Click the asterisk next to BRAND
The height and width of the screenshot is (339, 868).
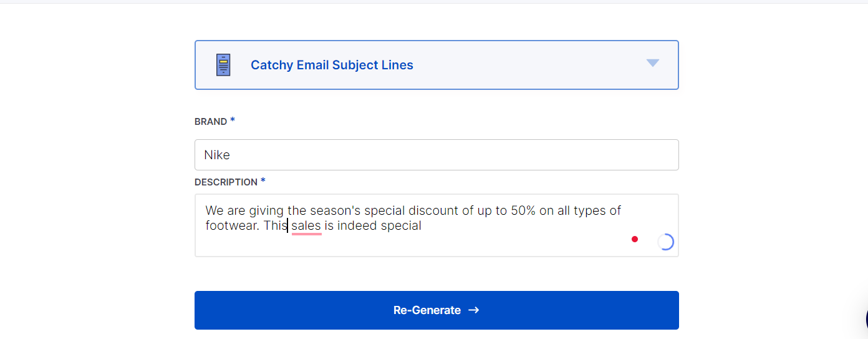pos(233,120)
